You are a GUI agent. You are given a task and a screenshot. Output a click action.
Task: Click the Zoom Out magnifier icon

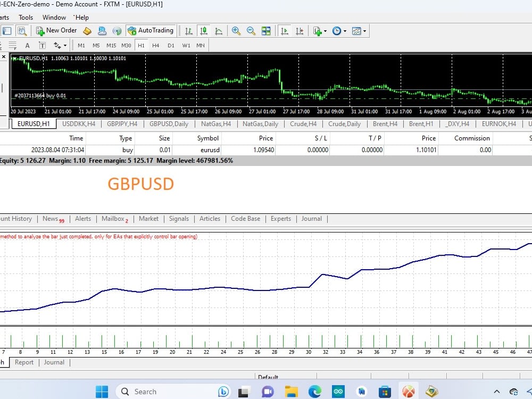pyautogui.click(x=251, y=30)
